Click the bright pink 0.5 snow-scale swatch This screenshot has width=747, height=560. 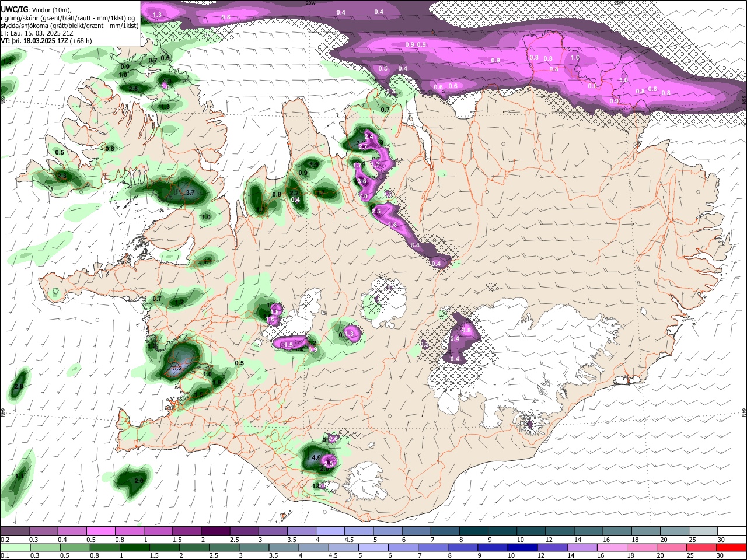click(101, 531)
